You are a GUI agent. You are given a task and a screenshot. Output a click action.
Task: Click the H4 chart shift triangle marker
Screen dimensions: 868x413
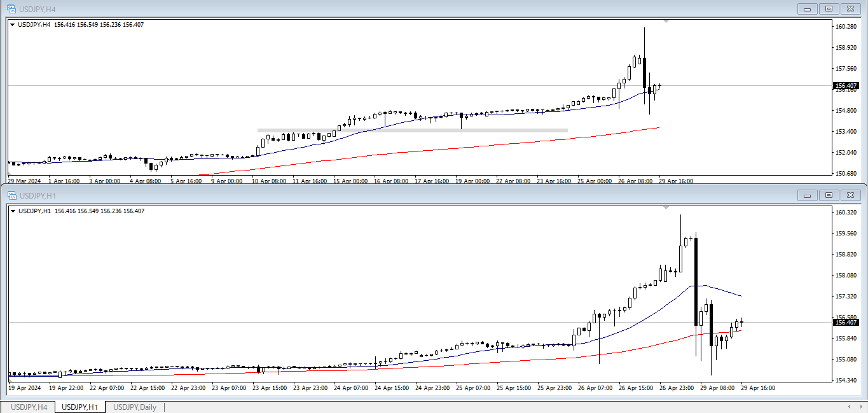click(x=666, y=22)
